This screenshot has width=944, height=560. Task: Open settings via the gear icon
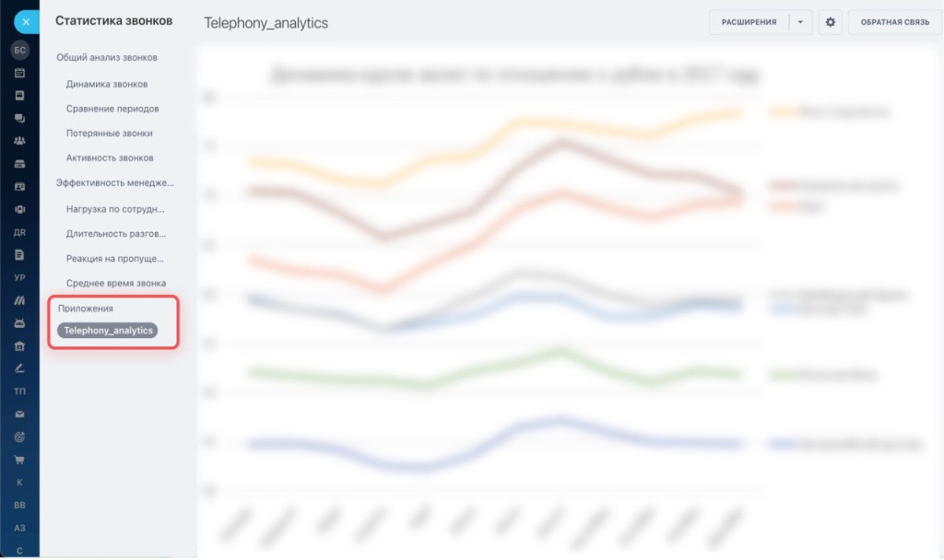830,22
